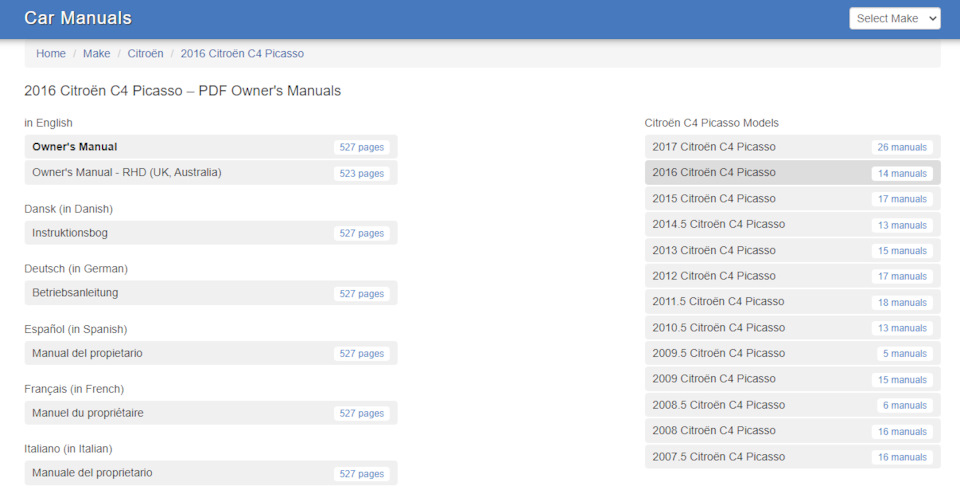
Task: Select 2014.5 Citroën C4 Picasso model
Action: point(793,224)
